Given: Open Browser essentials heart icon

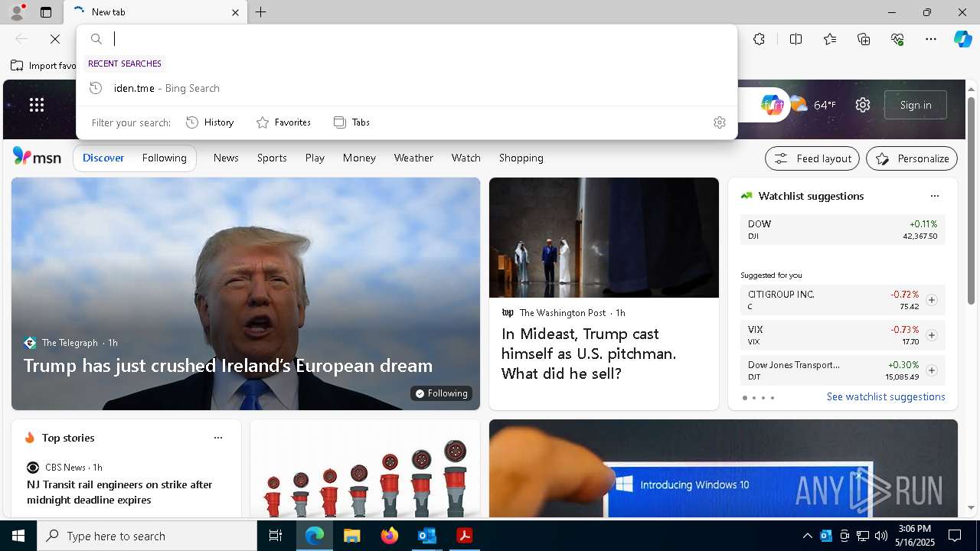Looking at the screenshot, I should point(897,39).
